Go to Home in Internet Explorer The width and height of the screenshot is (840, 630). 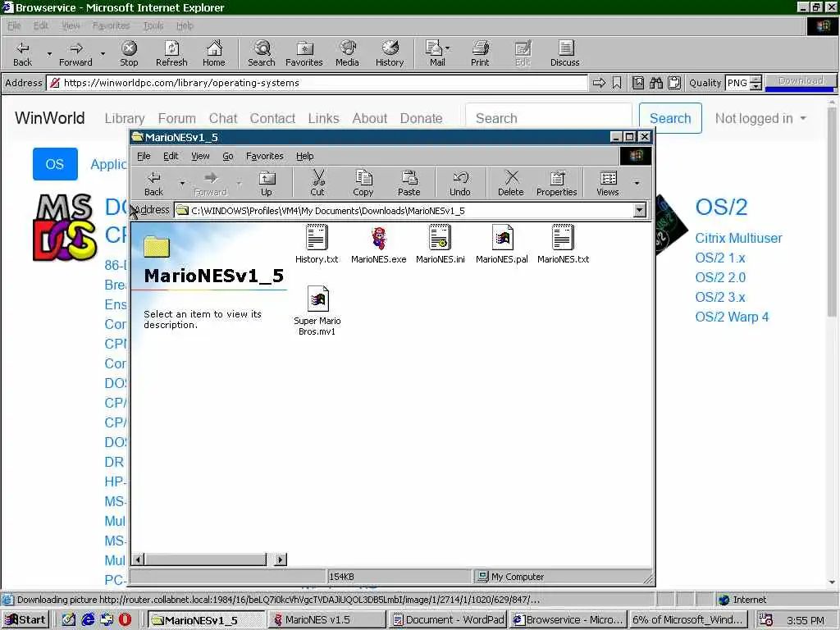[x=214, y=53]
